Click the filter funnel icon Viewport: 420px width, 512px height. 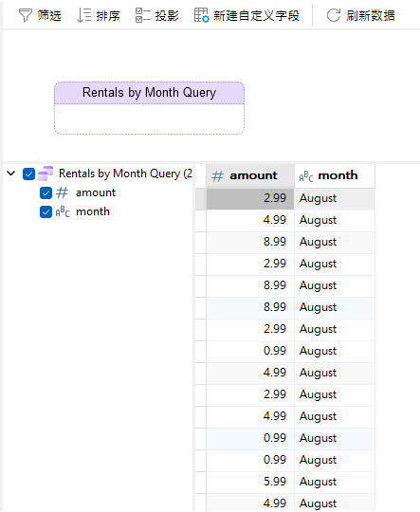[26, 15]
